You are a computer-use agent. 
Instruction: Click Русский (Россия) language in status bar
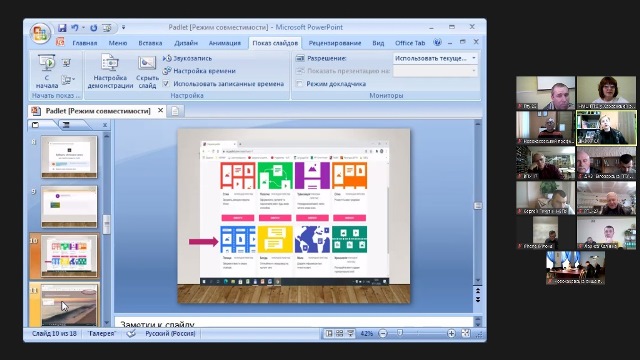(x=170, y=333)
